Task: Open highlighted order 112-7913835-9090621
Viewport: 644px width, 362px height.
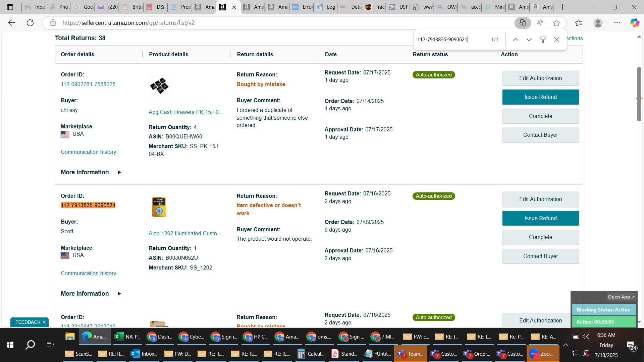Action: tap(88, 205)
